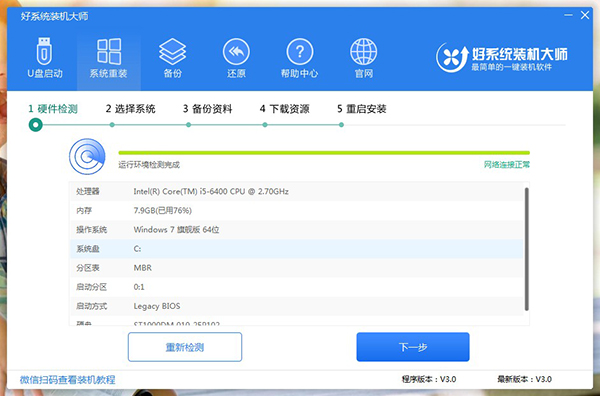Click the hardware list vertical scrollbar
This screenshot has height=396, width=600.
point(527,249)
